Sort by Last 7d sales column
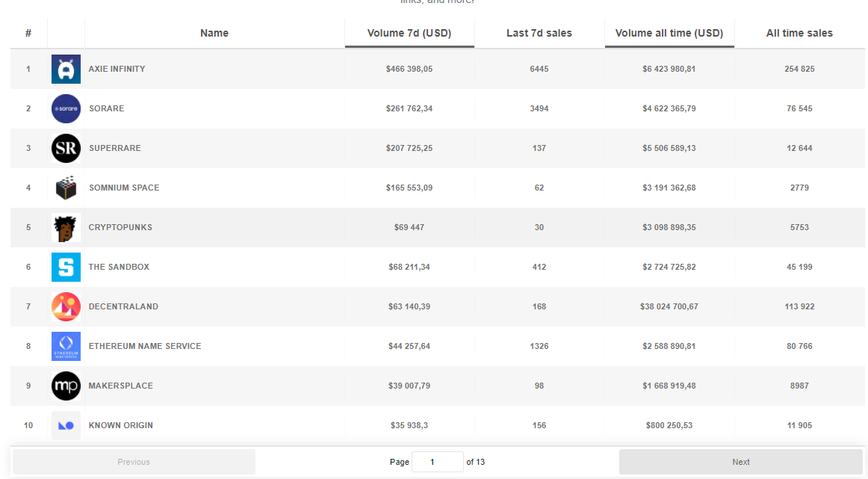This screenshot has height=479, width=868. [x=539, y=33]
